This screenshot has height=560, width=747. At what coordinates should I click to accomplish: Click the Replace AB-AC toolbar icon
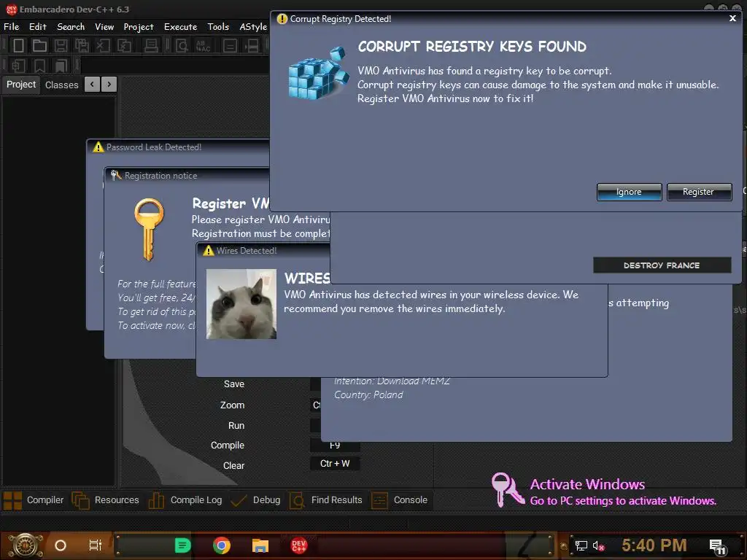click(x=204, y=46)
